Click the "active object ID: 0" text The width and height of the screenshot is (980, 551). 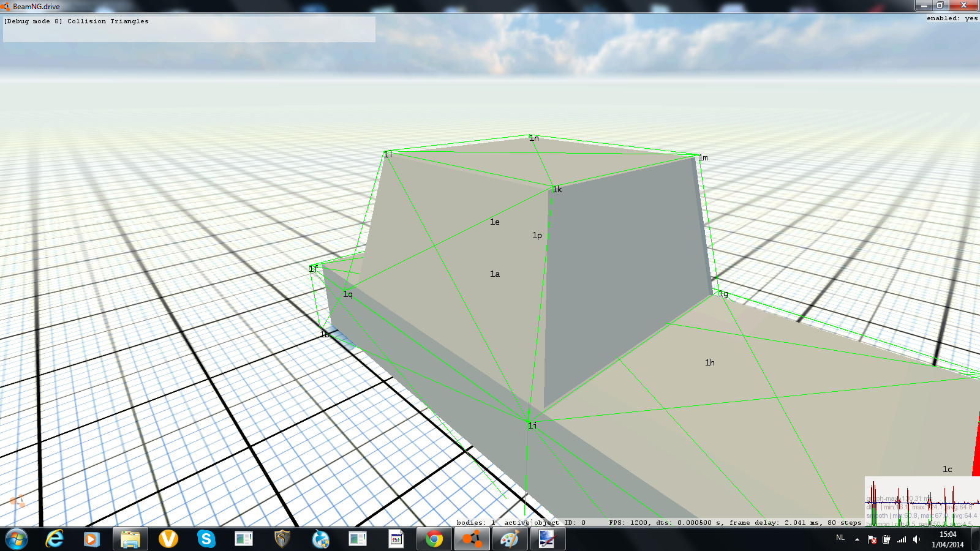pos(545,523)
